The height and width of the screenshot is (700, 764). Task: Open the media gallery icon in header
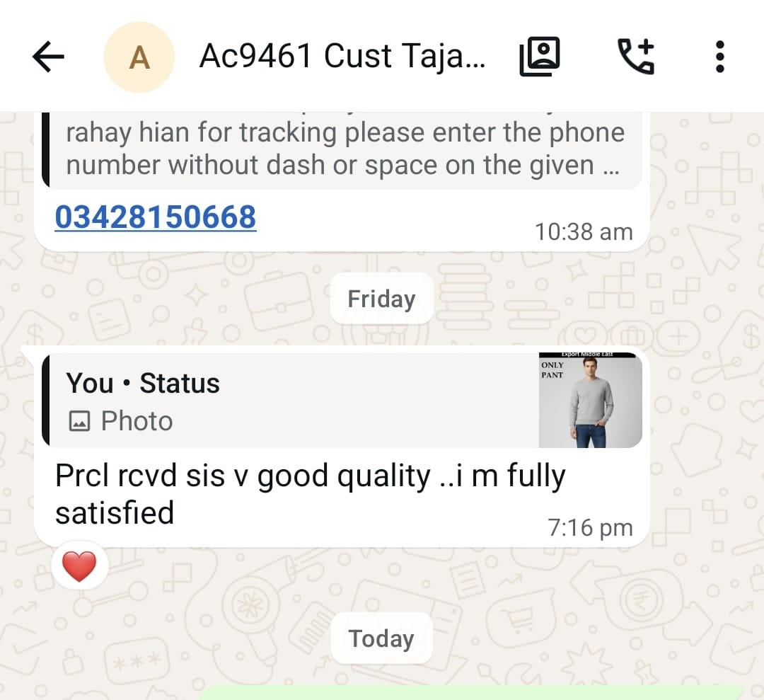pos(539,57)
